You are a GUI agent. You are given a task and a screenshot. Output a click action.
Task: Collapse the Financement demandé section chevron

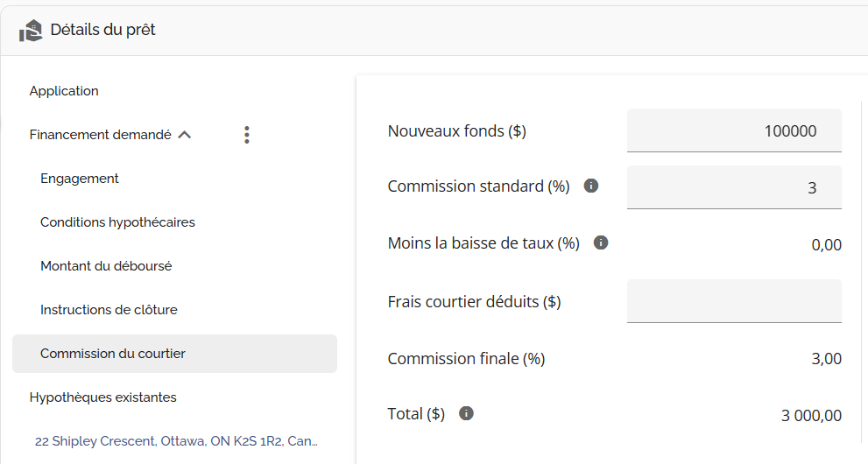click(x=185, y=135)
